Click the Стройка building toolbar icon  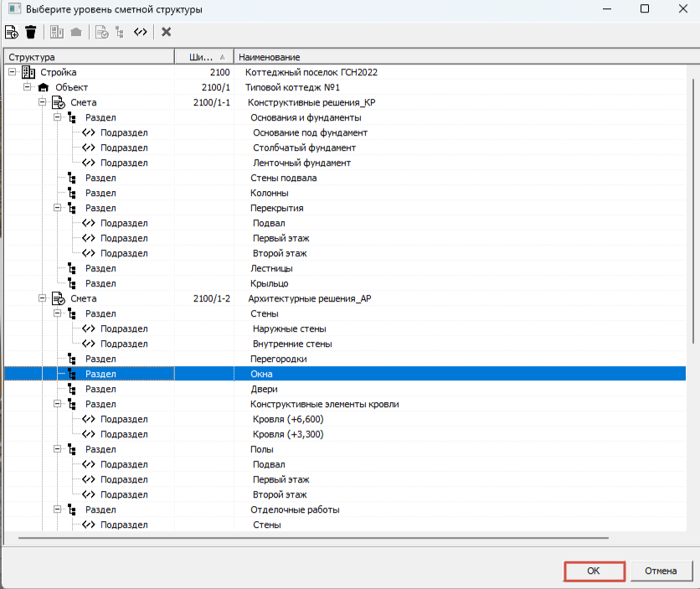[57, 32]
